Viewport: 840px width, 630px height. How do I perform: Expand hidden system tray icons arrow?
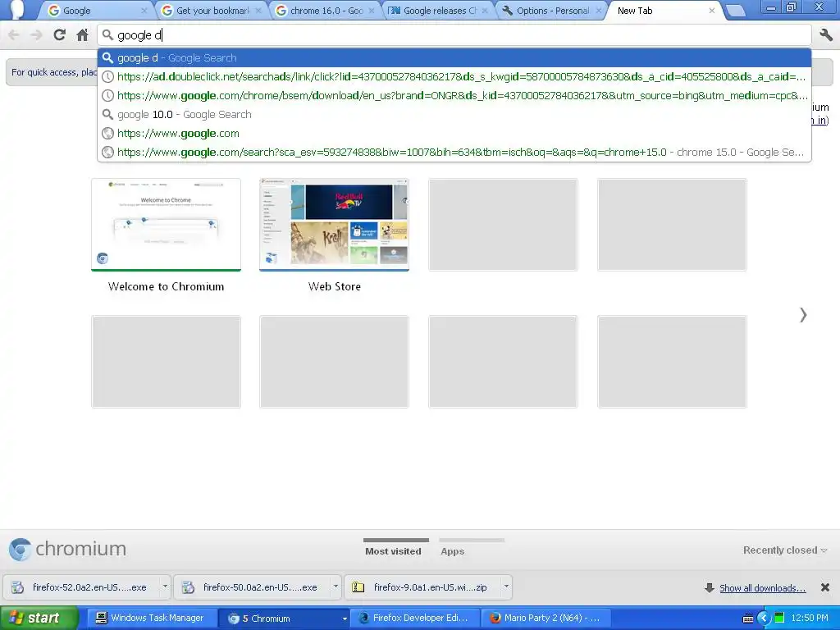coord(764,619)
